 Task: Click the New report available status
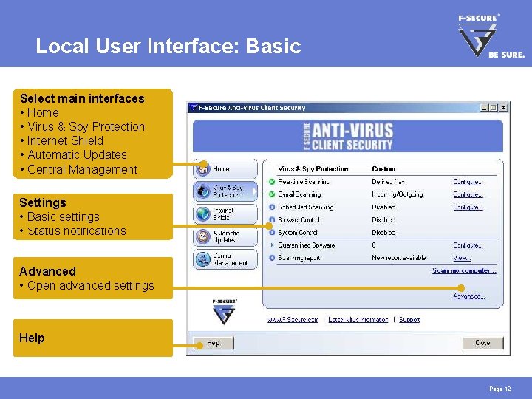coord(399,258)
